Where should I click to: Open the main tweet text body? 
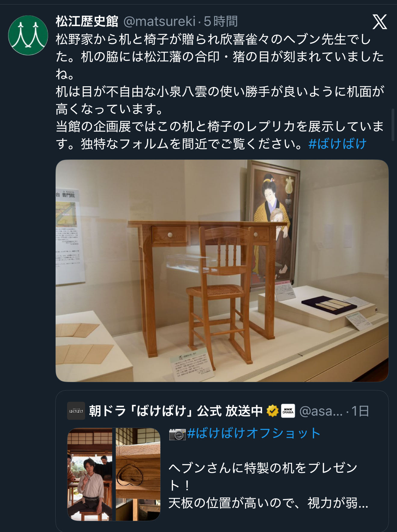(x=220, y=91)
